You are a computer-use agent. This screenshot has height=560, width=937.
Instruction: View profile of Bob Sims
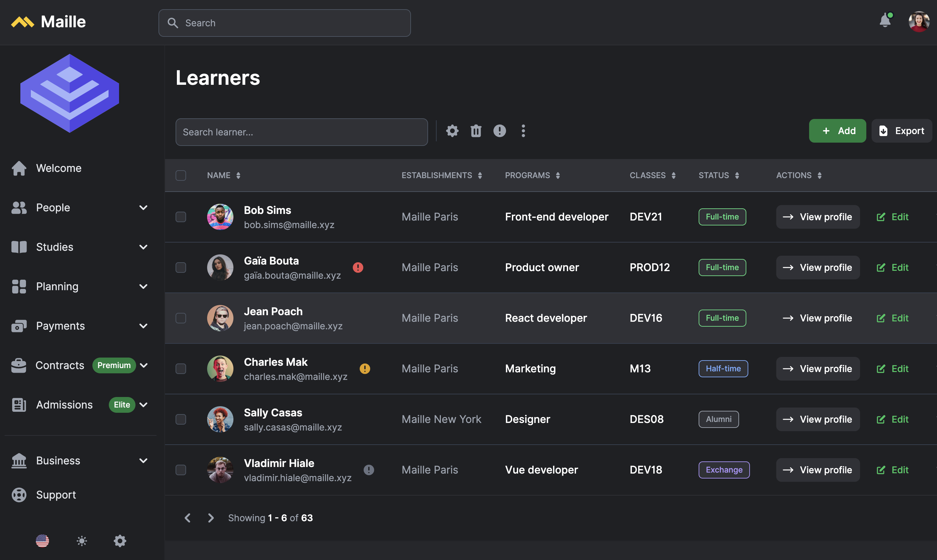(x=818, y=217)
